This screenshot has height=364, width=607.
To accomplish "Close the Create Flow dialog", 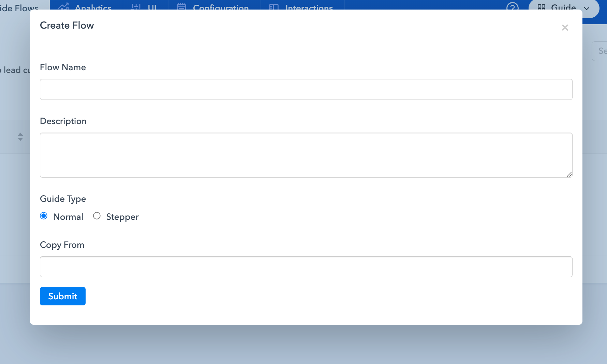I will point(565,28).
